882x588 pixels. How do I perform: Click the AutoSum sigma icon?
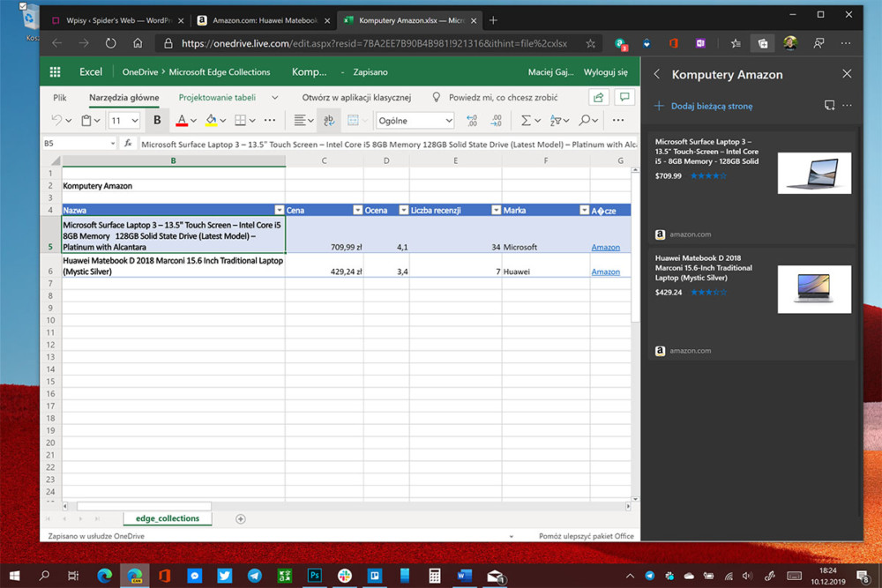tap(526, 120)
